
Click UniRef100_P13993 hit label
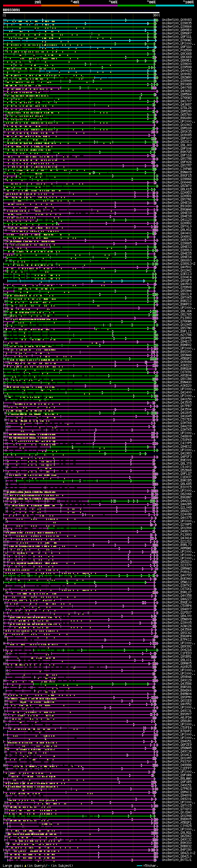(177, 535)
